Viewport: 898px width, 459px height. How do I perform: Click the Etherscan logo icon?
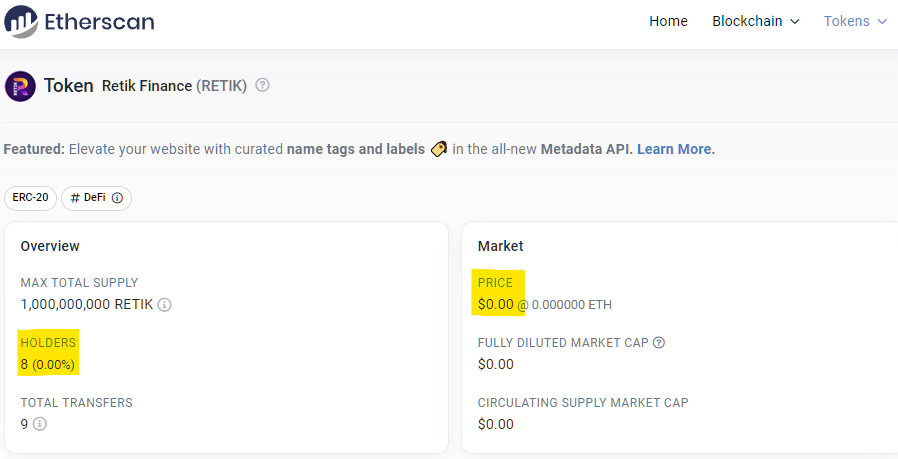click(21, 22)
